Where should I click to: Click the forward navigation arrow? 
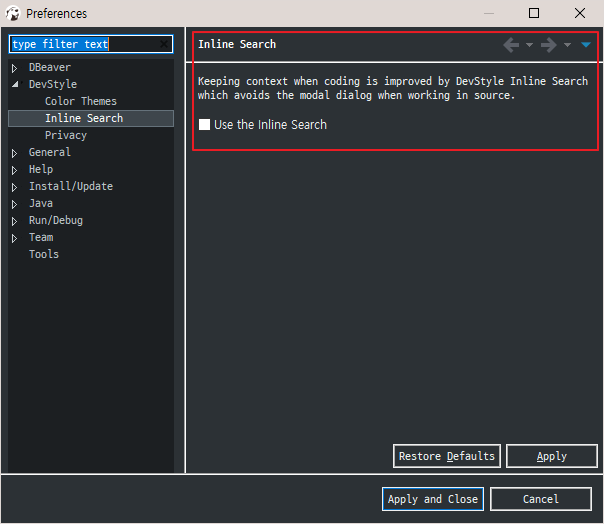click(x=549, y=45)
